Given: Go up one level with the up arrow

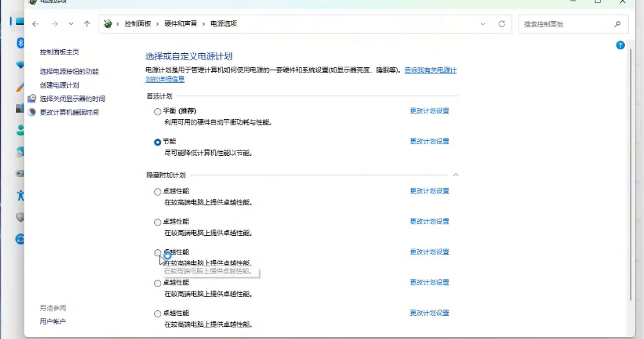Looking at the screenshot, I should [x=87, y=24].
